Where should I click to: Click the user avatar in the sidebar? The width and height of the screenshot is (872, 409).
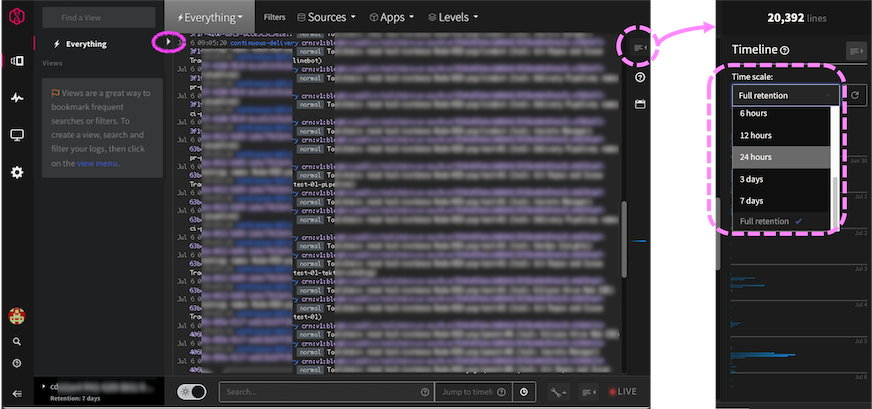coord(17,317)
